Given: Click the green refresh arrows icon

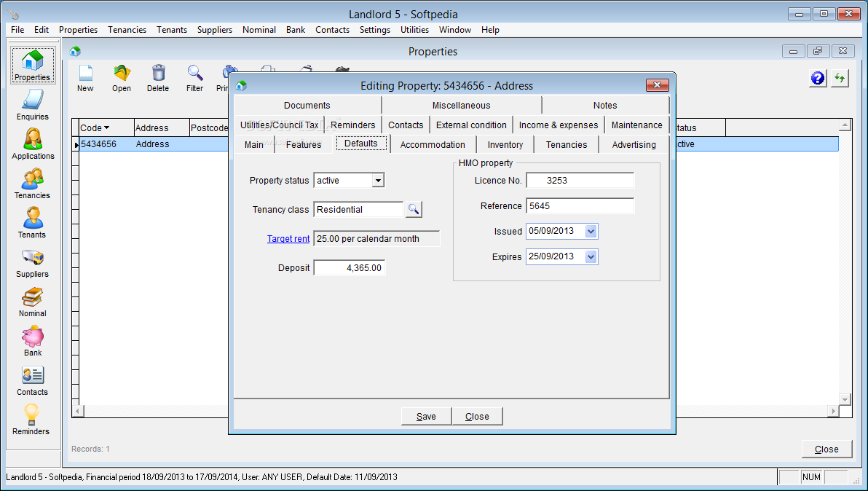Looking at the screenshot, I should (840, 78).
